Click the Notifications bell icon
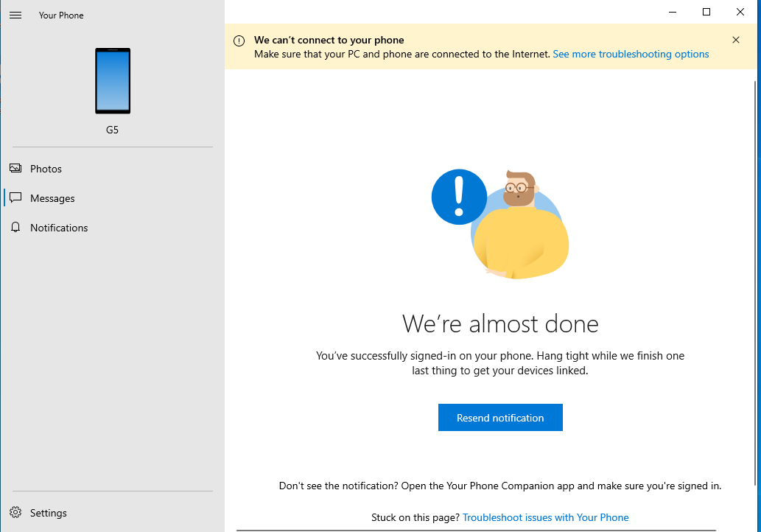761x532 pixels. (x=15, y=228)
